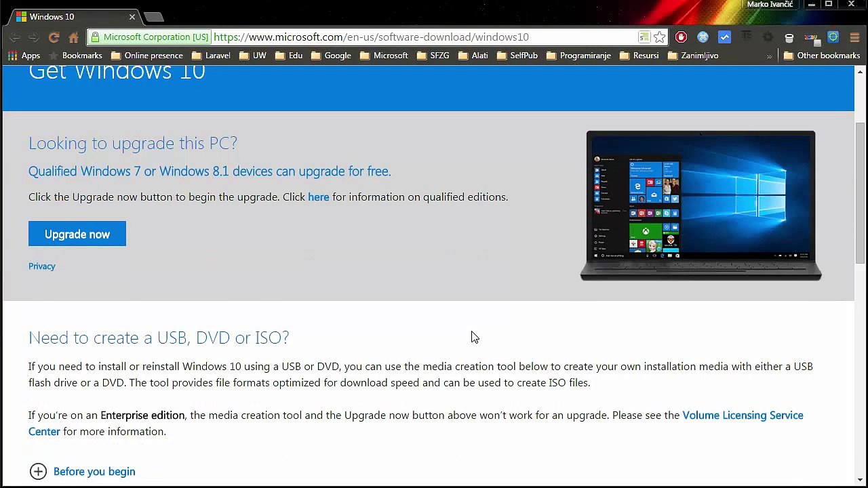The image size is (868, 488).
Task: Open the dark bug-shaped extension
Action: [x=768, y=37]
